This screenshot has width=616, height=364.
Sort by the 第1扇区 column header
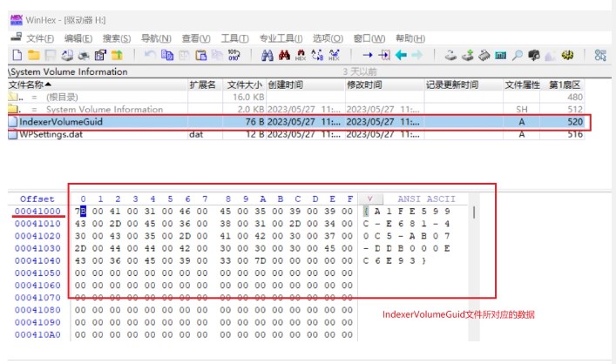564,84
